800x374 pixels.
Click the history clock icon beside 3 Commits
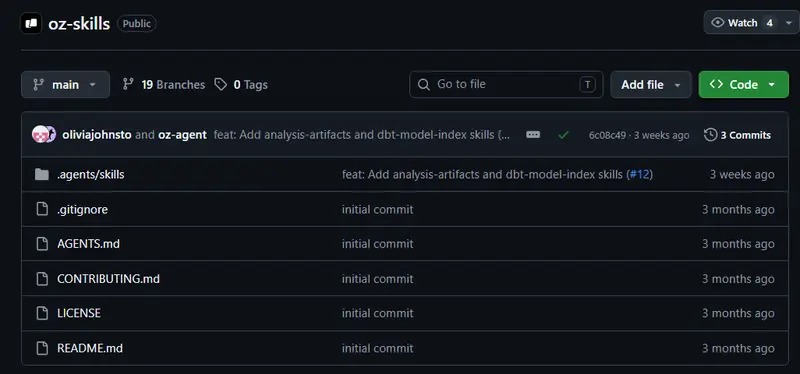tap(711, 135)
